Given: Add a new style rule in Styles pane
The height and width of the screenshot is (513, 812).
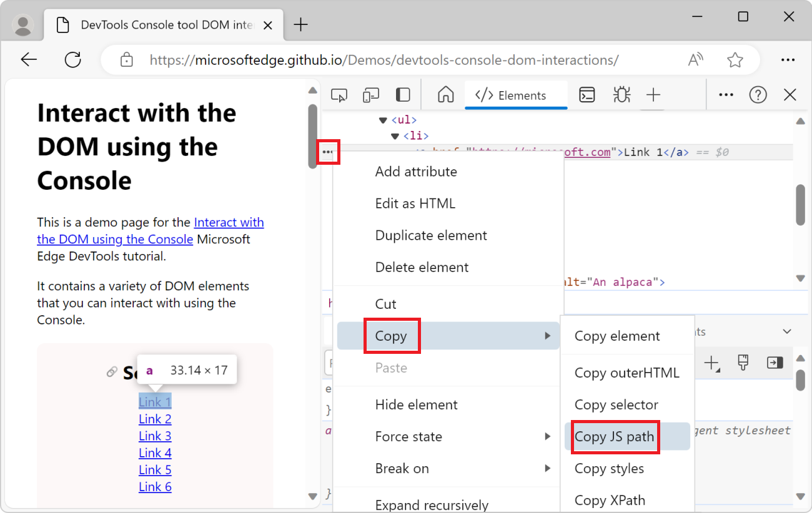Looking at the screenshot, I should [712, 363].
